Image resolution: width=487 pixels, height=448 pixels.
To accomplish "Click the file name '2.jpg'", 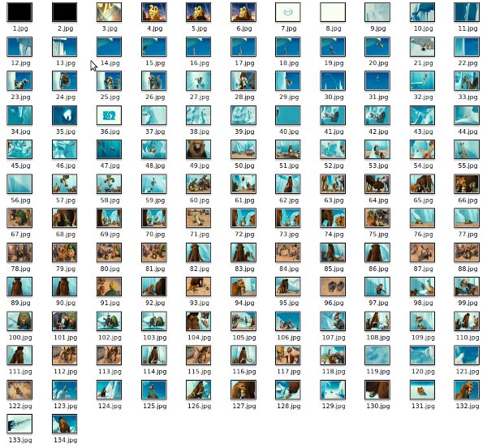I will [x=65, y=28].
